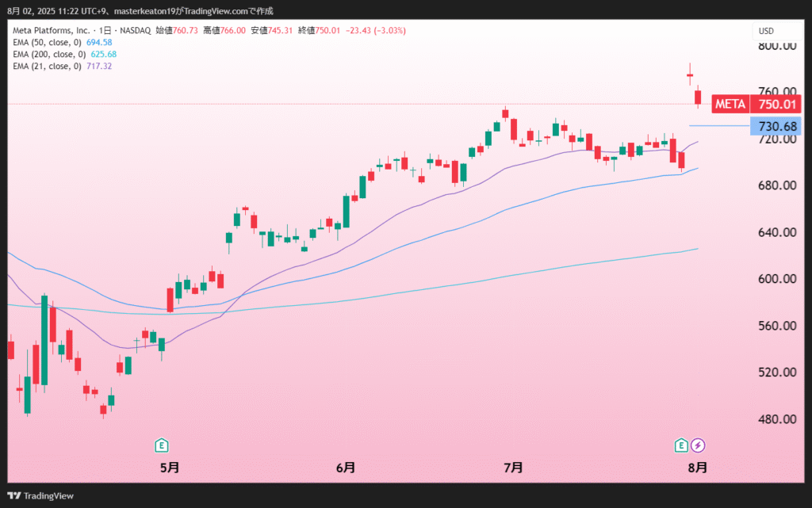
Task: Click the red META ticker label
Action: click(730, 104)
